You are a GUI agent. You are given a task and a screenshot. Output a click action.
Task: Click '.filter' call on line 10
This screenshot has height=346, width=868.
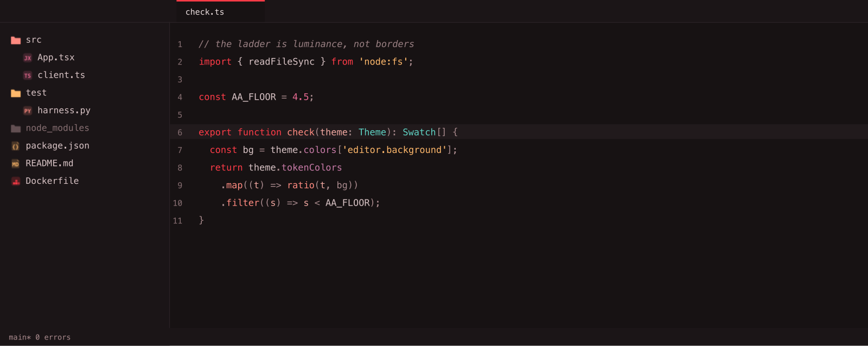pos(240,203)
